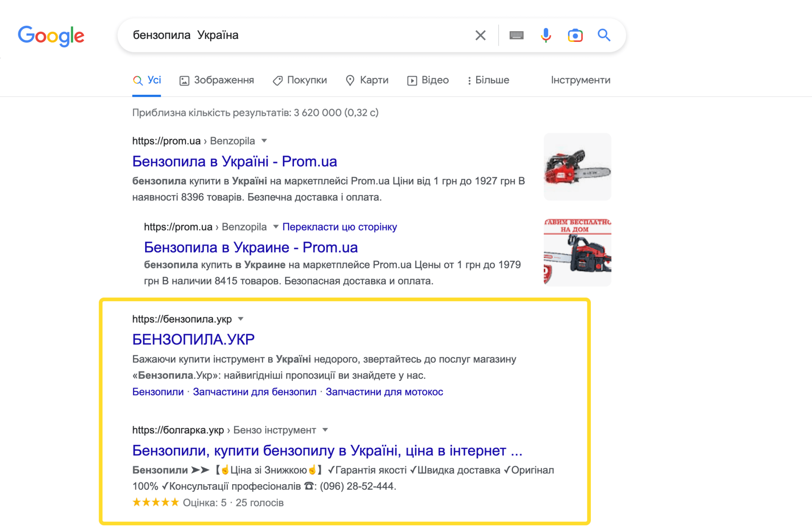Open Google Lens camera search

pos(575,35)
